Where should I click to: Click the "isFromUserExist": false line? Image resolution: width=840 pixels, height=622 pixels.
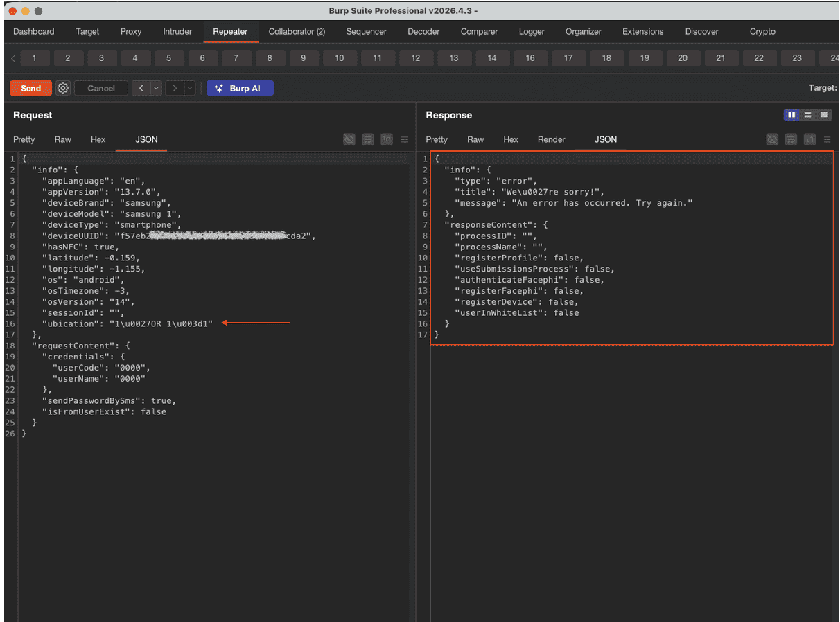104,411
